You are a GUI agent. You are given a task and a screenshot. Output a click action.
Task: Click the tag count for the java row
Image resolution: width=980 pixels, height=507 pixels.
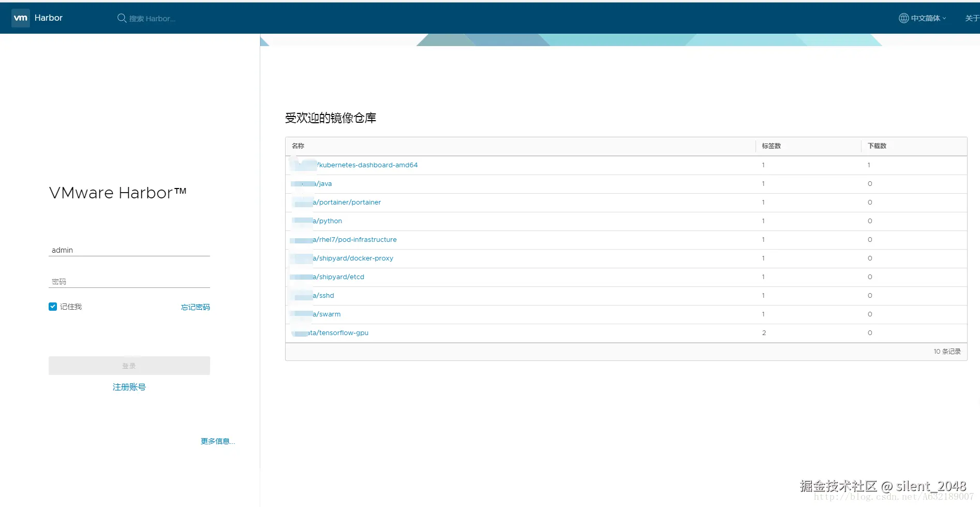click(x=763, y=184)
